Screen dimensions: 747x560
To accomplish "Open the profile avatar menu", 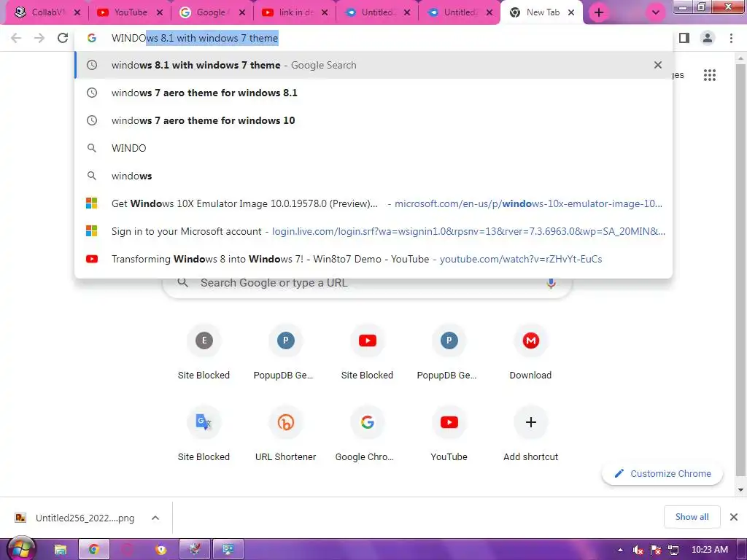I will (x=708, y=38).
